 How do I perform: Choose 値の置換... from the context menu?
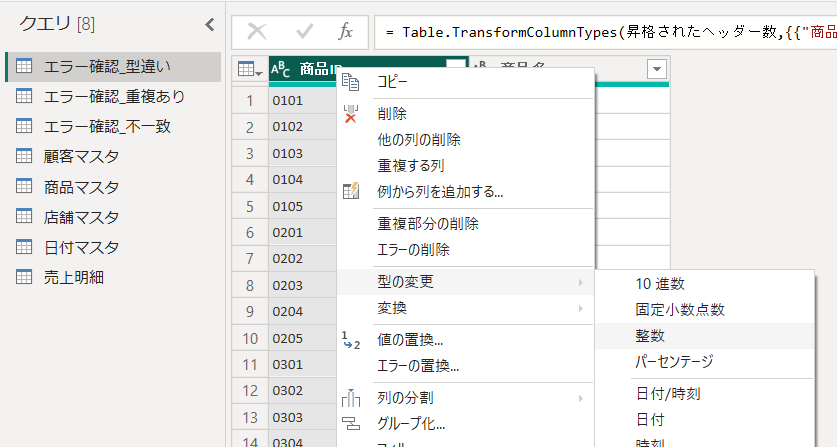[x=466, y=340]
